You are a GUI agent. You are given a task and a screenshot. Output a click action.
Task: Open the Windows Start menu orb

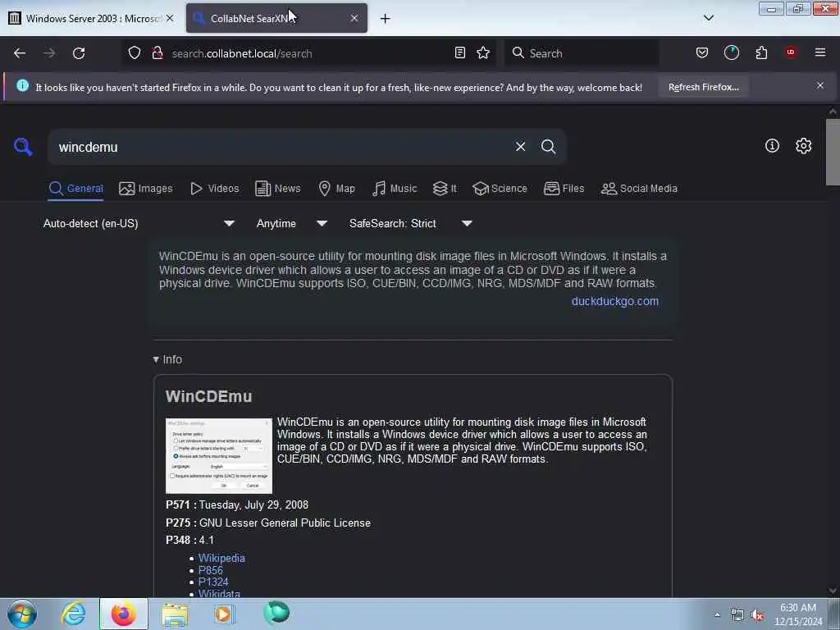click(22, 614)
